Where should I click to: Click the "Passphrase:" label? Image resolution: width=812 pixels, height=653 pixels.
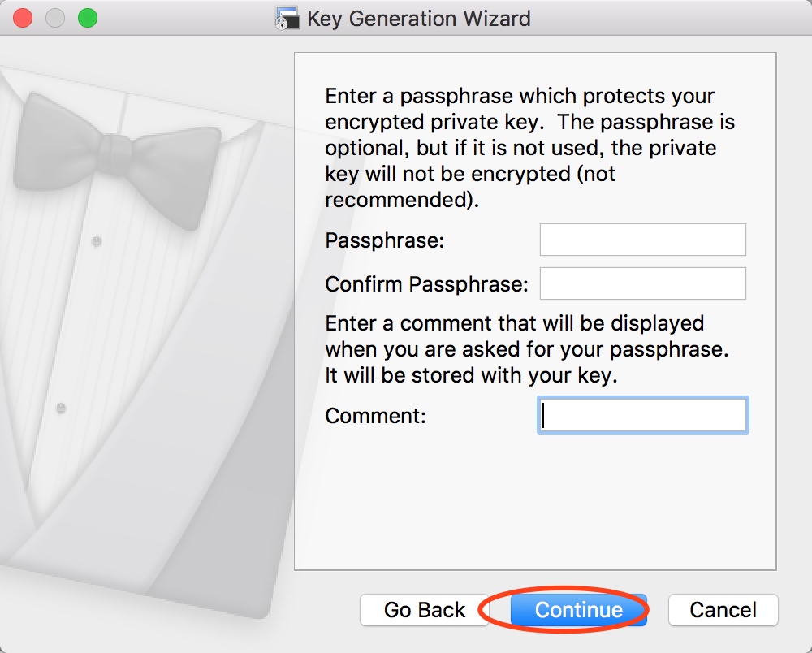coord(385,240)
